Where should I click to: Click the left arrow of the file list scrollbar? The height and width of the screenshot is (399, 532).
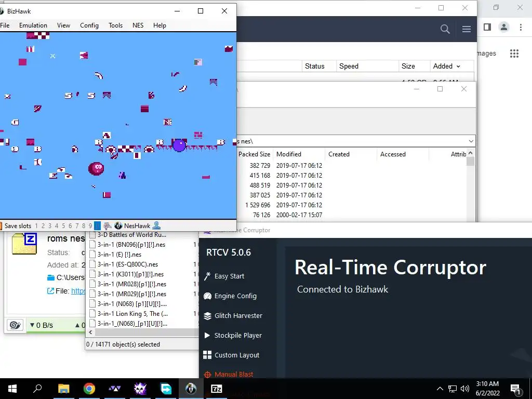click(90, 332)
